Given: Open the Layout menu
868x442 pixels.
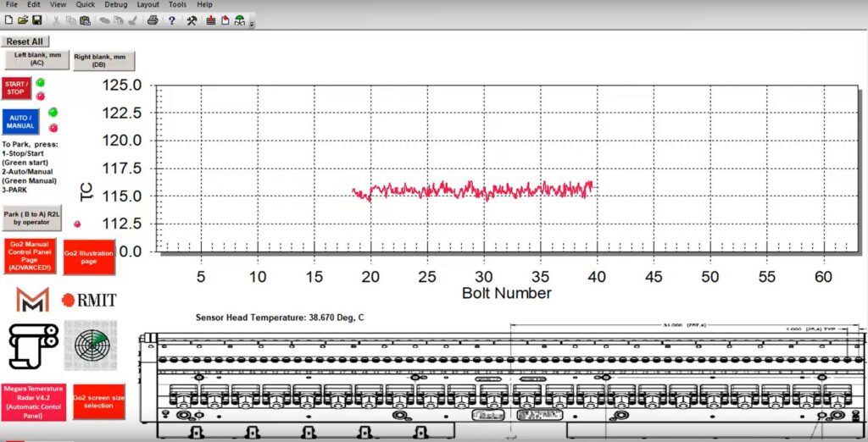Looking at the screenshot, I should pyautogui.click(x=147, y=4).
